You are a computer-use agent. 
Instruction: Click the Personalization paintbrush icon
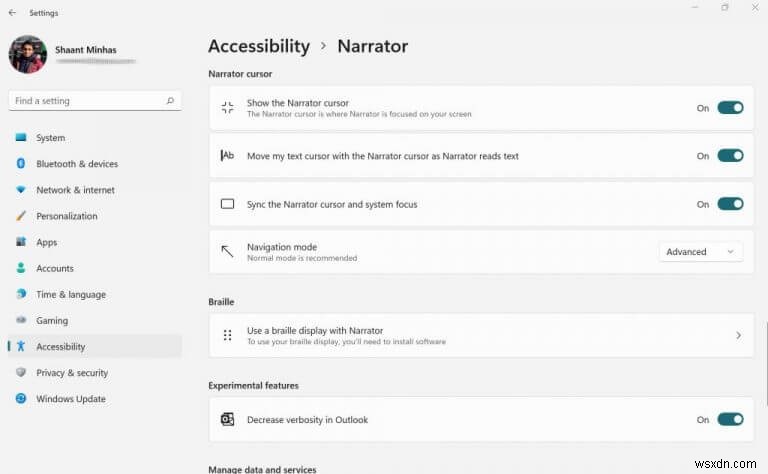21,216
